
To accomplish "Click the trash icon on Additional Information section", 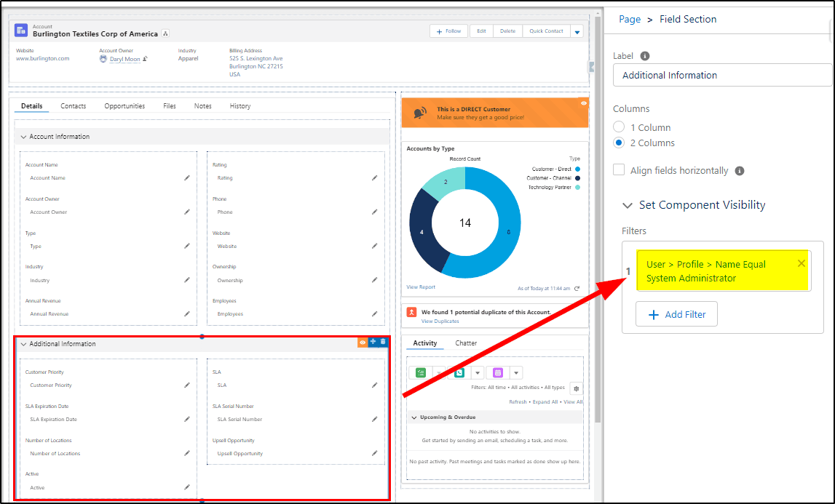I will click(384, 343).
